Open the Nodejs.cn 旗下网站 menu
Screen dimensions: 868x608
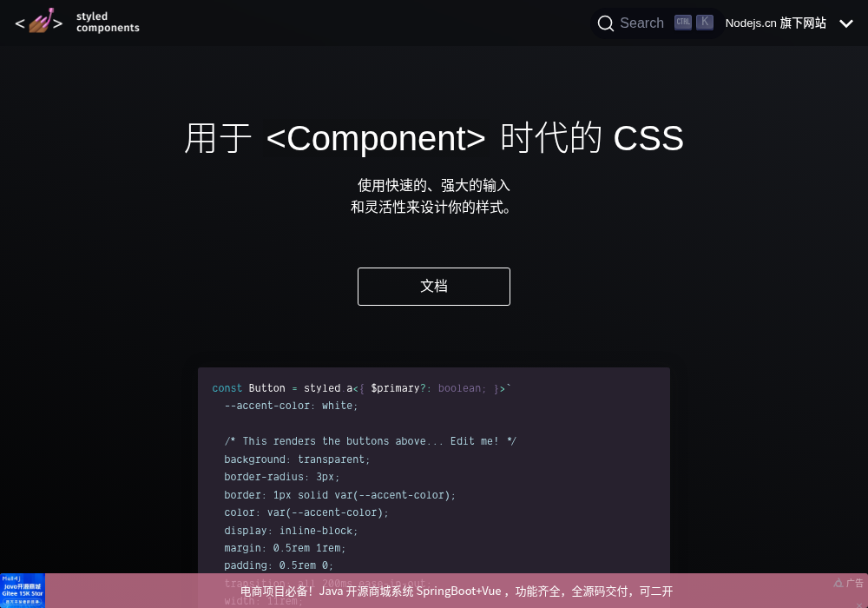775,23
